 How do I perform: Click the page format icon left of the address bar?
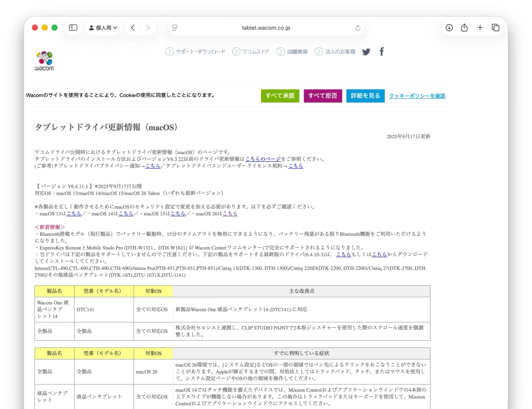tap(175, 28)
